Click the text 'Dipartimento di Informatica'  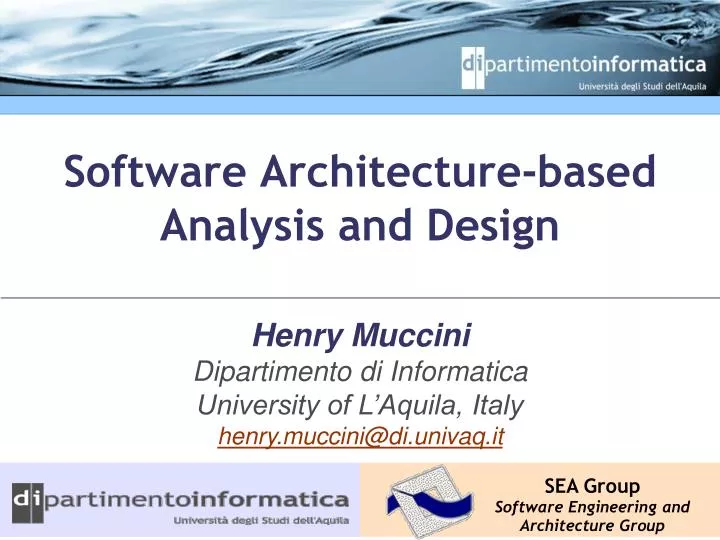click(361, 371)
